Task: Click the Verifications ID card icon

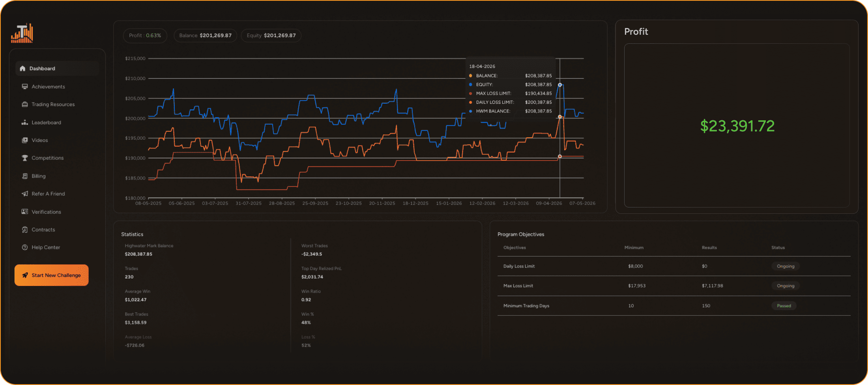Action: pos(25,212)
